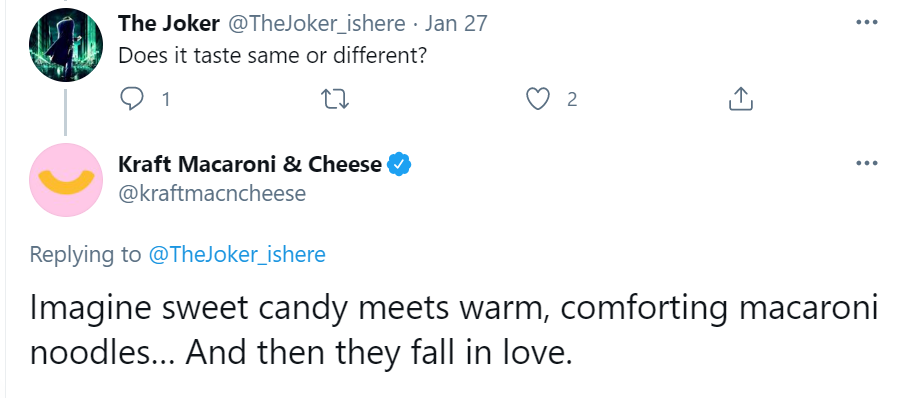
Task: Open the Jan 27 tweet timestamp
Action: [456, 24]
